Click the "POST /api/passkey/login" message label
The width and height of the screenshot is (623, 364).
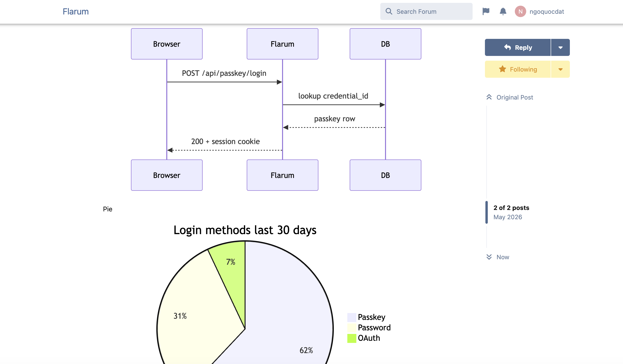pyautogui.click(x=224, y=73)
